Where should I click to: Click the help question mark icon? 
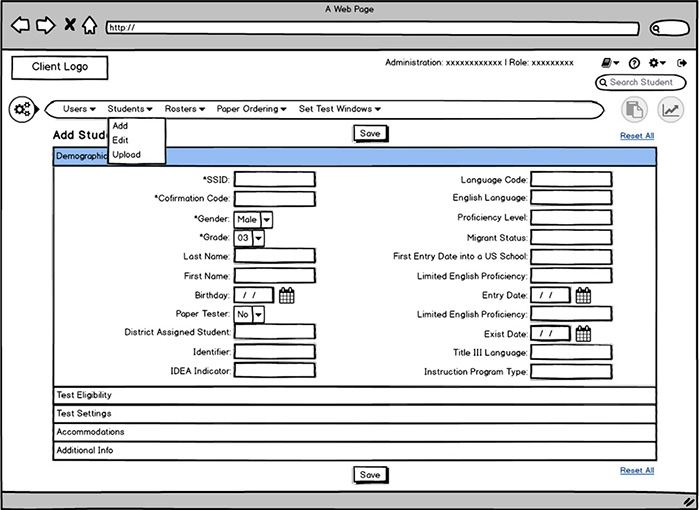point(634,63)
